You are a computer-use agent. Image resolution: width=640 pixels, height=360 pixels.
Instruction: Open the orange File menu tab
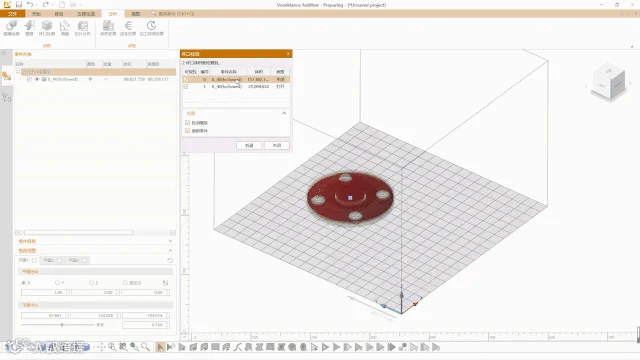[x=13, y=14]
